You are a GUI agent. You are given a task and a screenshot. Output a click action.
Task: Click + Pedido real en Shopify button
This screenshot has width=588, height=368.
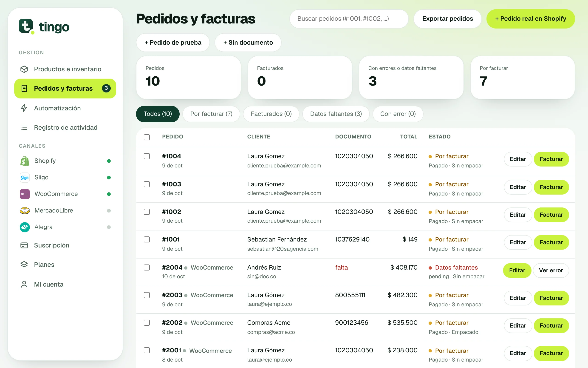pos(530,19)
